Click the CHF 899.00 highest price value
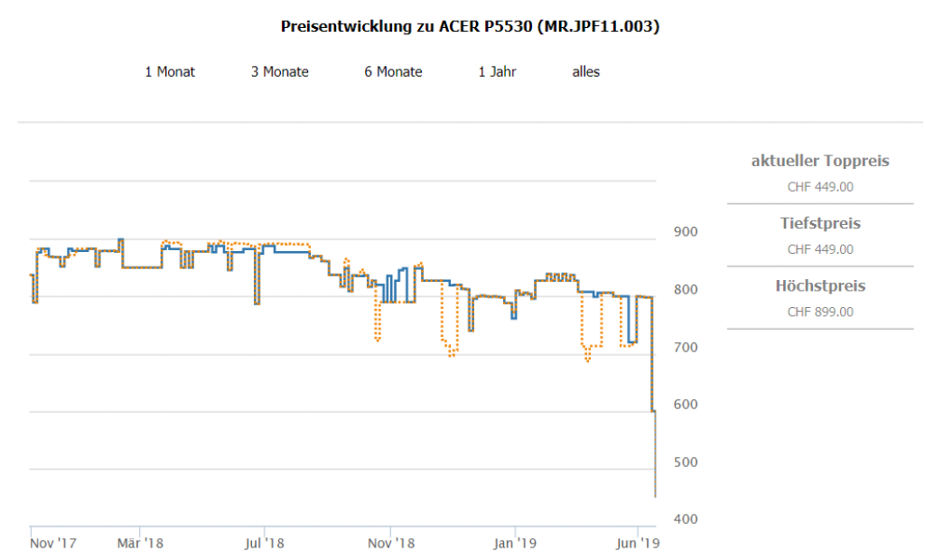Screen dimensions: 925x560 point(820,312)
